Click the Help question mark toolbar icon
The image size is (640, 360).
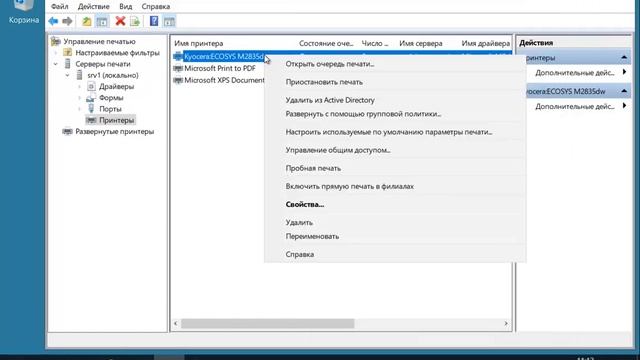(154, 21)
